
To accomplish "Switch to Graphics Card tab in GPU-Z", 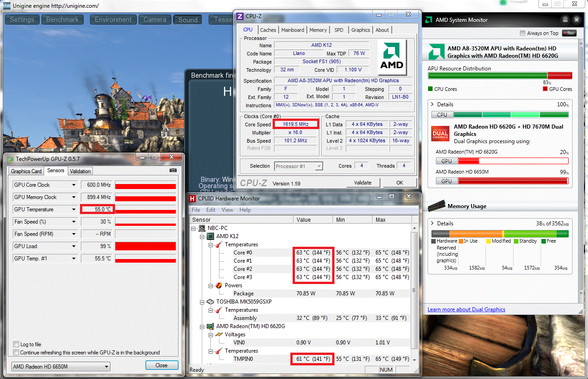I will (x=26, y=171).
